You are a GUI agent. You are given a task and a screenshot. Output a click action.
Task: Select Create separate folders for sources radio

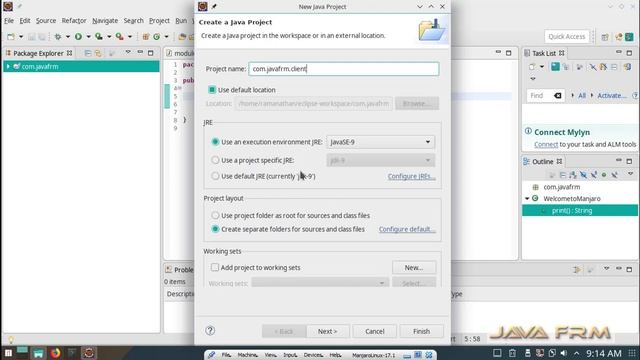point(215,229)
